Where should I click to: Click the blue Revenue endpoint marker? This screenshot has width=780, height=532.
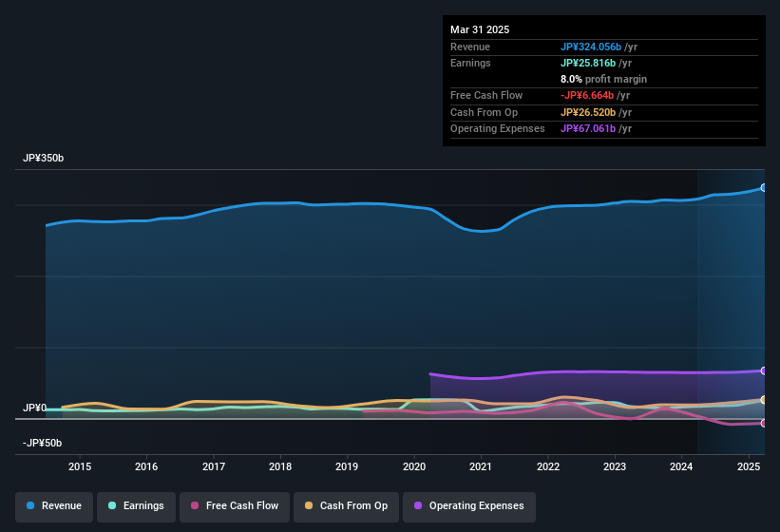pyautogui.click(x=764, y=187)
